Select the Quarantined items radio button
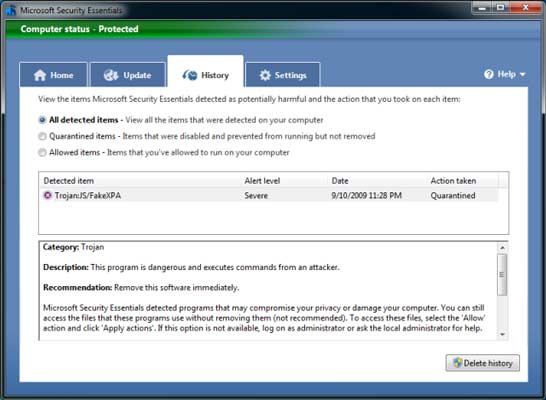The height and width of the screenshot is (400, 546). coord(42,136)
